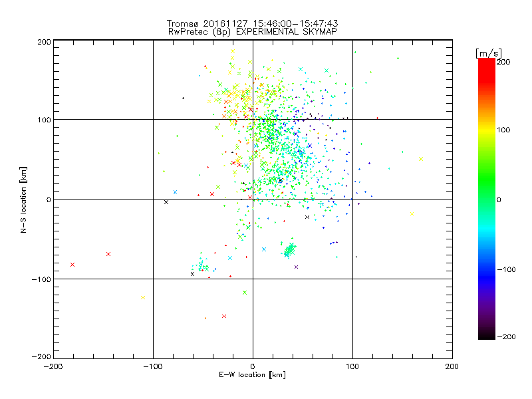Select the 'E-W location [km]' axis label

252,374
